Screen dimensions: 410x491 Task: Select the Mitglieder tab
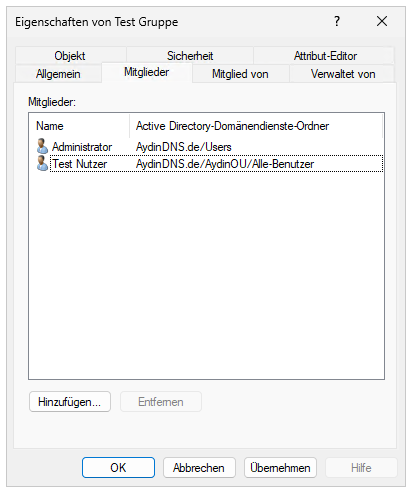pos(147,72)
